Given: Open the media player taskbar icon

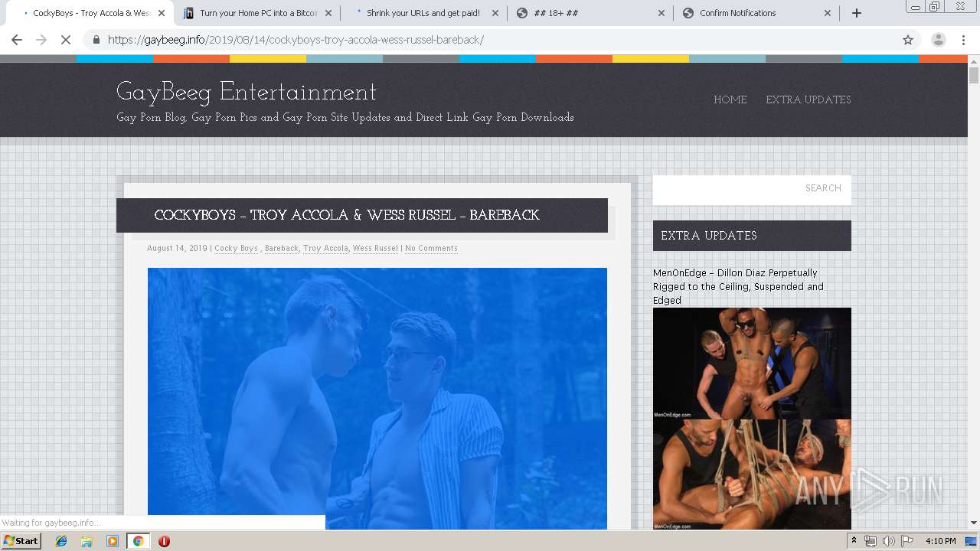Looking at the screenshot, I should (113, 541).
